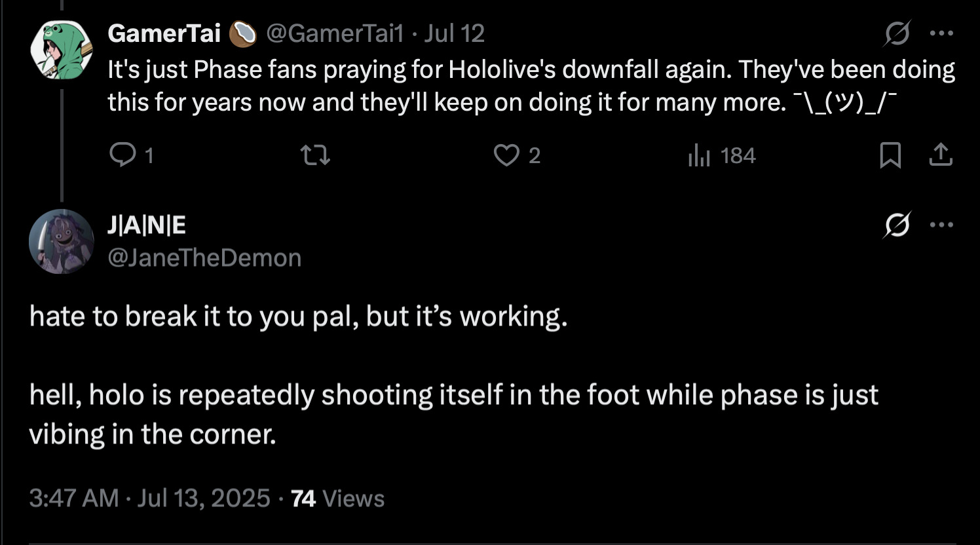The height and width of the screenshot is (545, 980).
Task: Click JANE's reply text about holo
Action: 453,395
